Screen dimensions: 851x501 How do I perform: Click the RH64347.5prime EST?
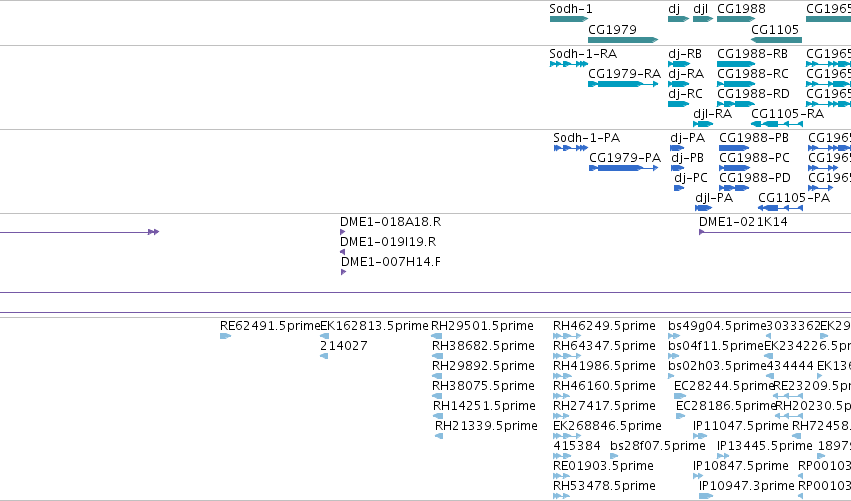click(567, 357)
